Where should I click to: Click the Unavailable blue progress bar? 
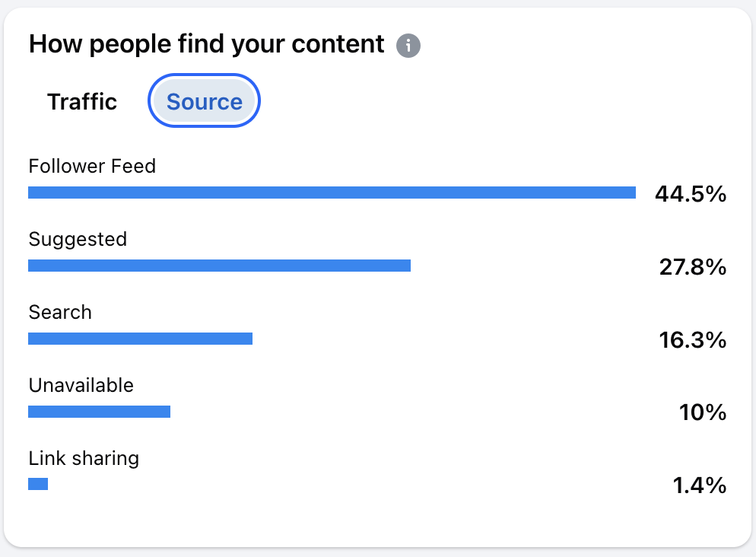coord(99,412)
